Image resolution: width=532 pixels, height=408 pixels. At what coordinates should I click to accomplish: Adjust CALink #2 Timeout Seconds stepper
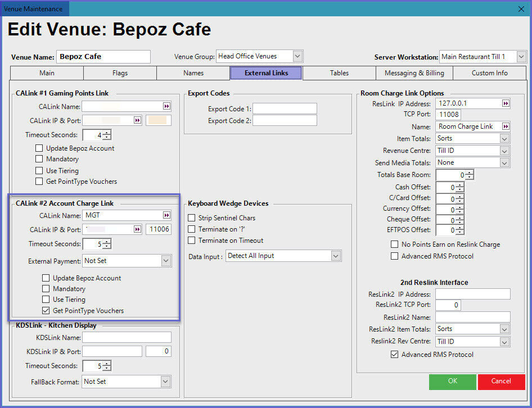[106, 244]
